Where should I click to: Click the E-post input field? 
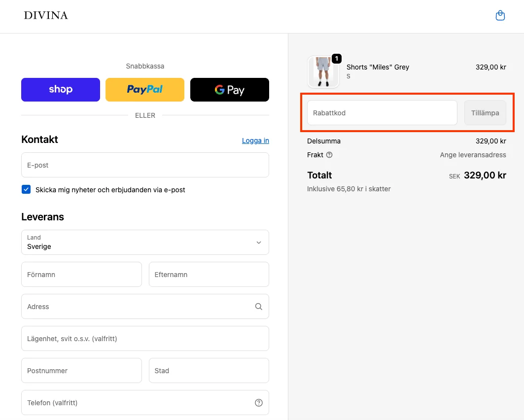(145, 165)
